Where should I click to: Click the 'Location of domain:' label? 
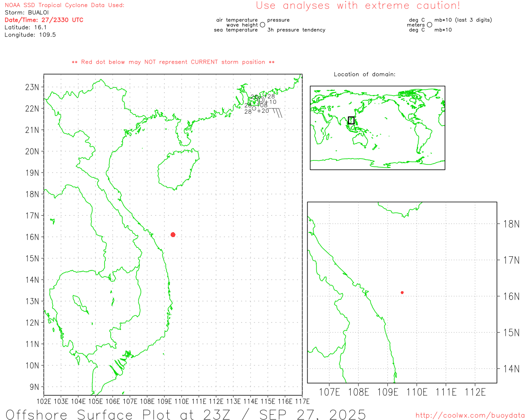(x=365, y=74)
